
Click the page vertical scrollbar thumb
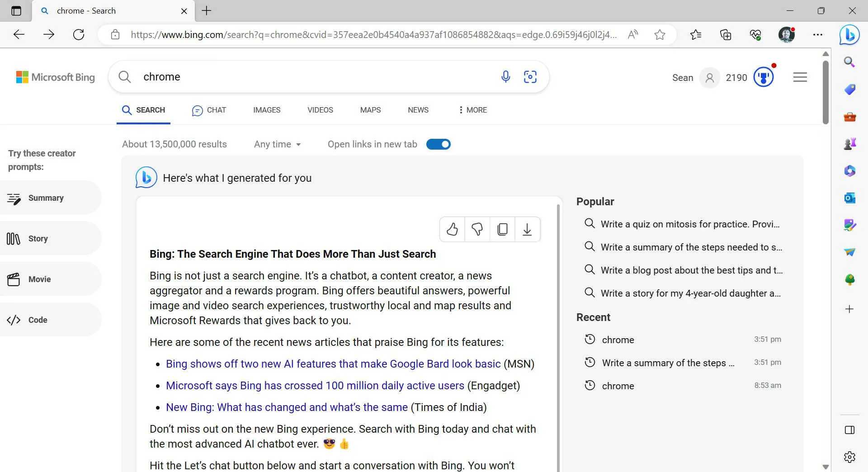click(826, 90)
